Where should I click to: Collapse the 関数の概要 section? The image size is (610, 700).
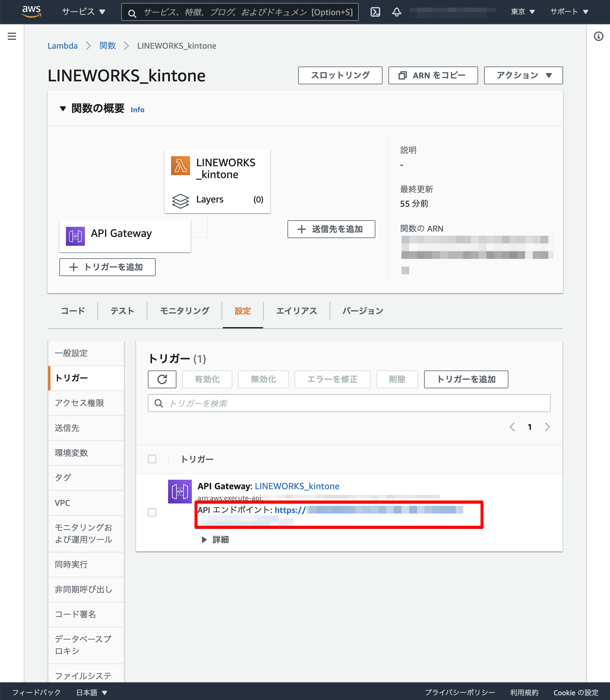63,109
